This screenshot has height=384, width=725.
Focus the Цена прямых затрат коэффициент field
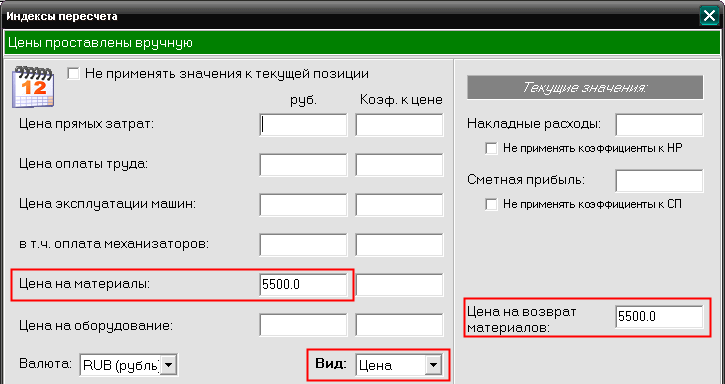pos(399,125)
